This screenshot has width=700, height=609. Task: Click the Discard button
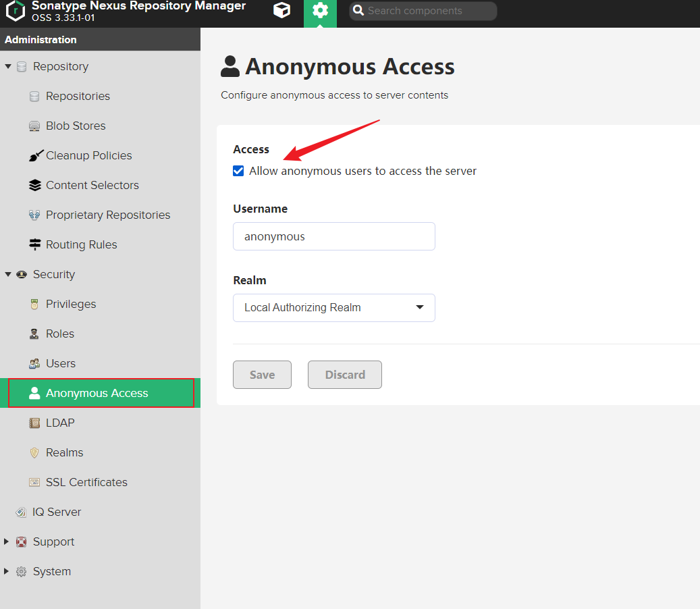pos(345,375)
